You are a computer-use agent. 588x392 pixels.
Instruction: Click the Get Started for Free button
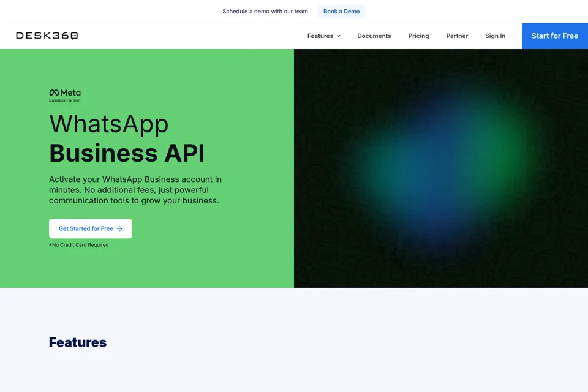coord(91,228)
